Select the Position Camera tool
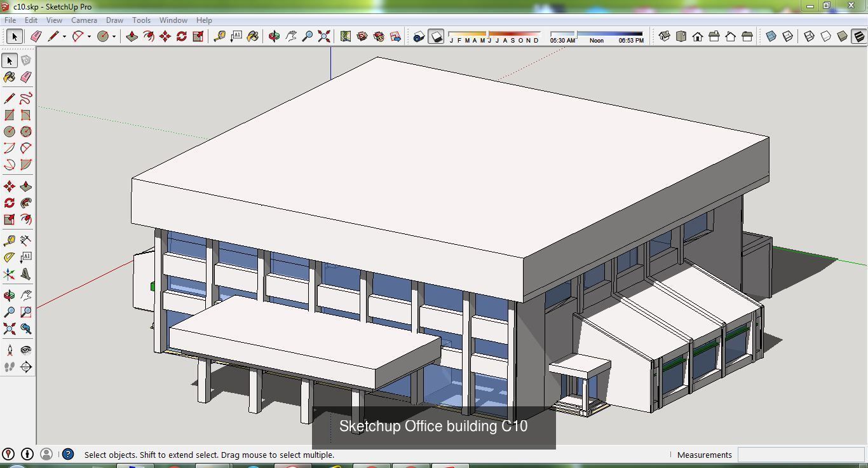868x468 pixels. (10, 350)
